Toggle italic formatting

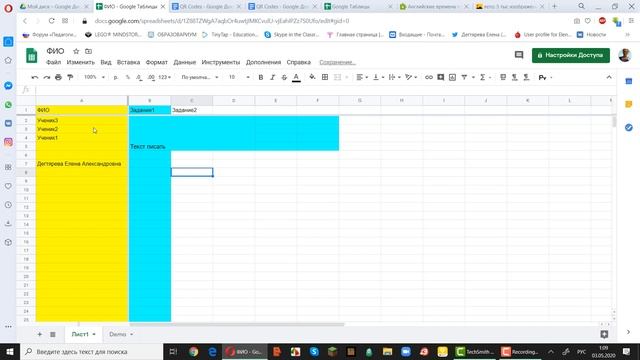(x=272, y=77)
